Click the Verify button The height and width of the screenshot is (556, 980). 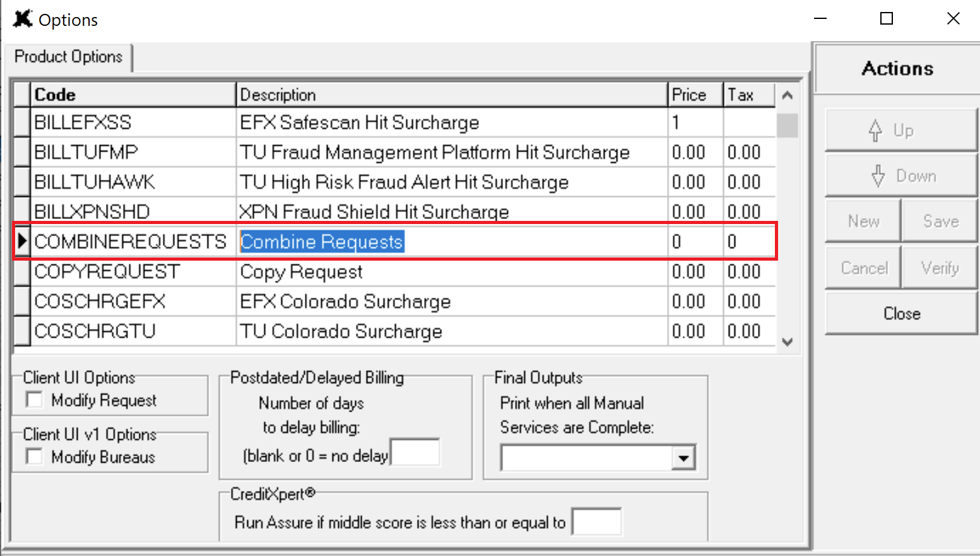tap(940, 268)
